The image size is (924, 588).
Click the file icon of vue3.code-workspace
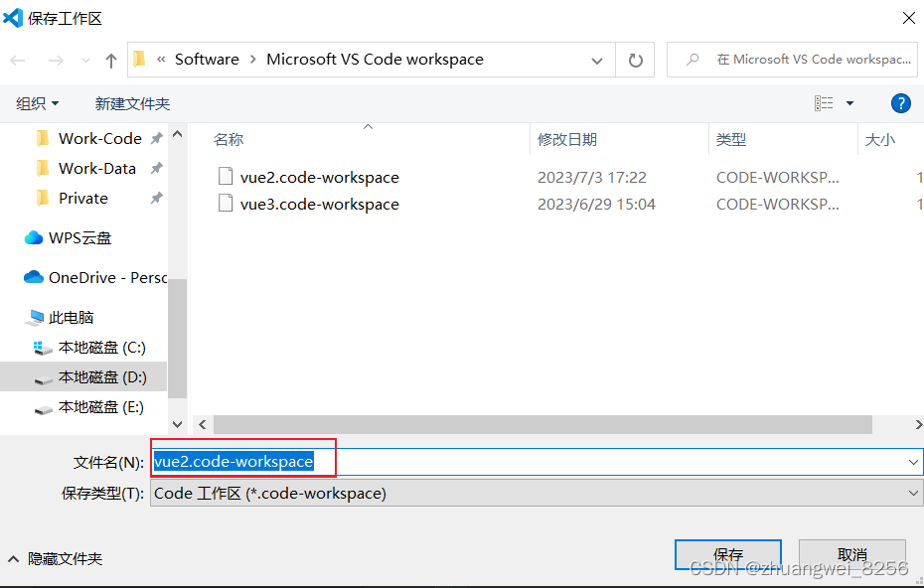point(226,203)
